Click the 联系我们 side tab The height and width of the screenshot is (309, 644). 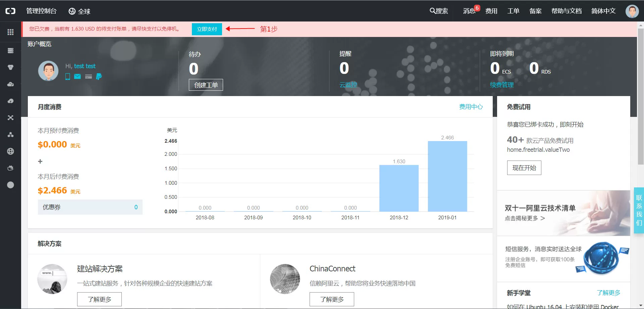coord(639,210)
